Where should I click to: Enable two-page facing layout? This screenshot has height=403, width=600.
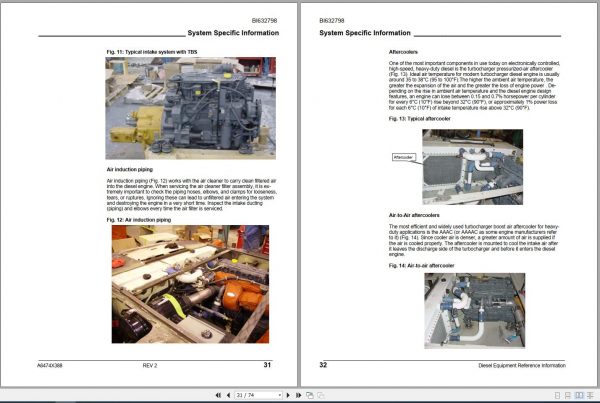[x=579, y=395]
